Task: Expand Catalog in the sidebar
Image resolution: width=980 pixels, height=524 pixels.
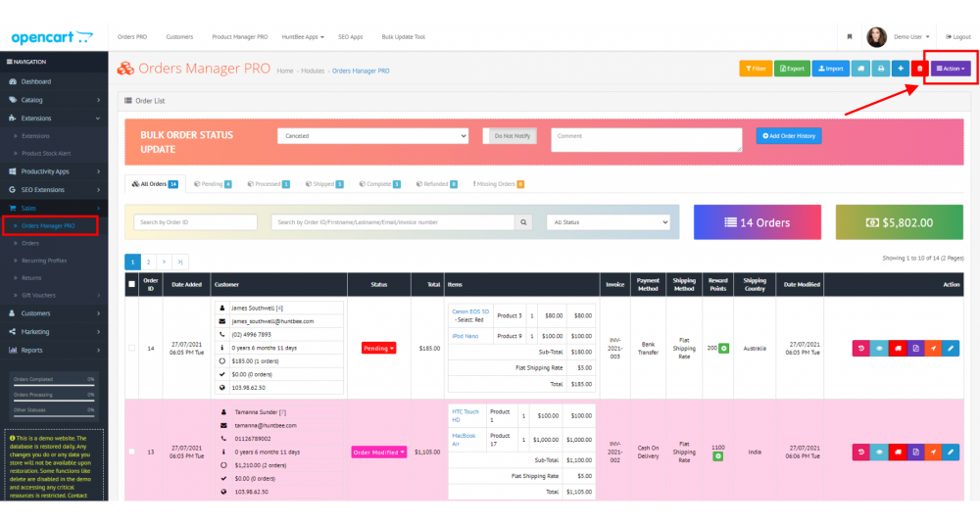Action: 54,100
